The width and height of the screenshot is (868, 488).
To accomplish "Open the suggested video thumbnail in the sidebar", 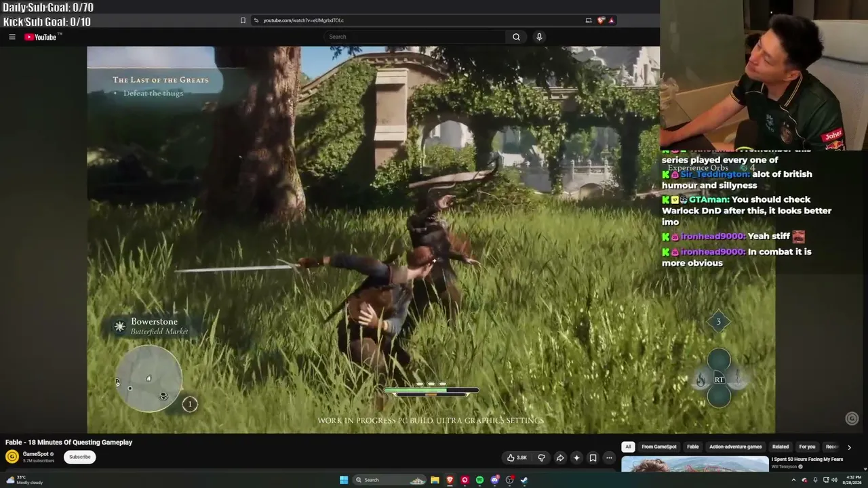I will click(x=694, y=464).
